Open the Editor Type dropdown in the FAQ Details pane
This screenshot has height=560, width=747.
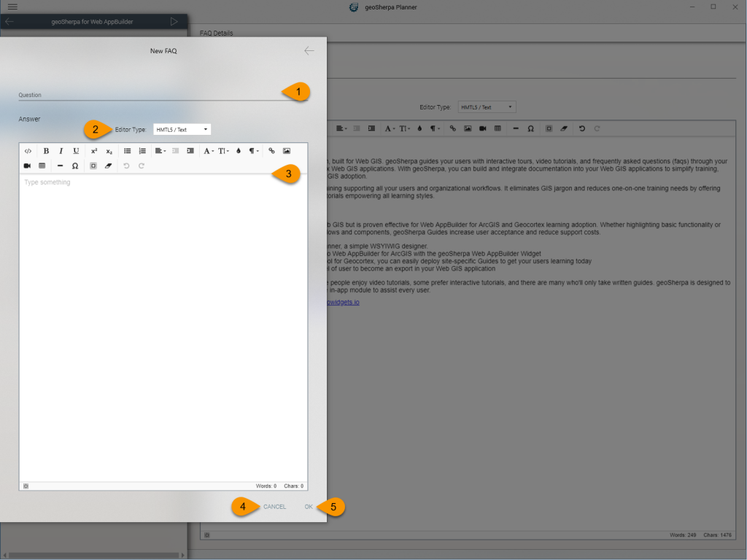tap(487, 107)
